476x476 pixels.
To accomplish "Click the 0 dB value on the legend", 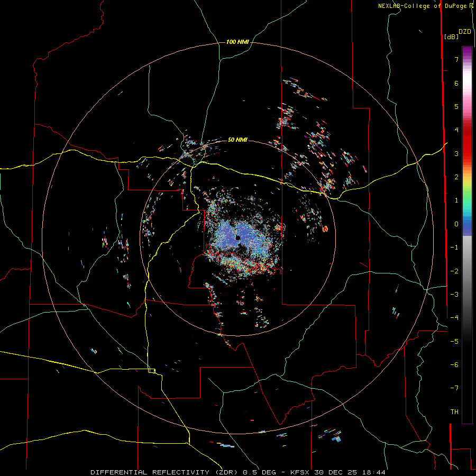I will click(456, 224).
